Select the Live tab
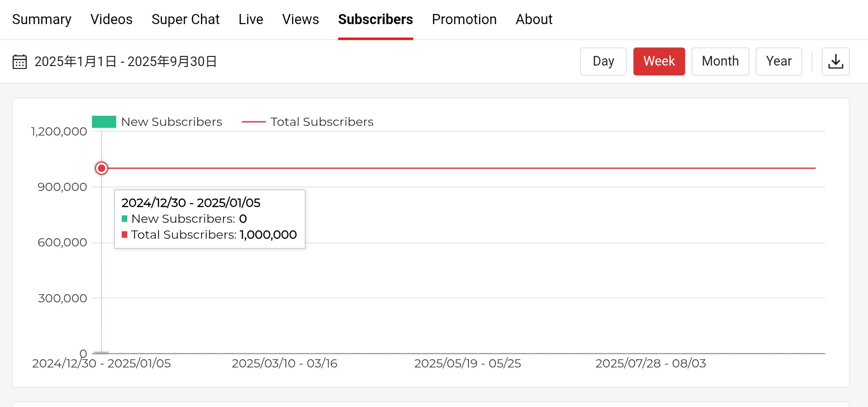This screenshot has height=407, width=868. [x=251, y=19]
